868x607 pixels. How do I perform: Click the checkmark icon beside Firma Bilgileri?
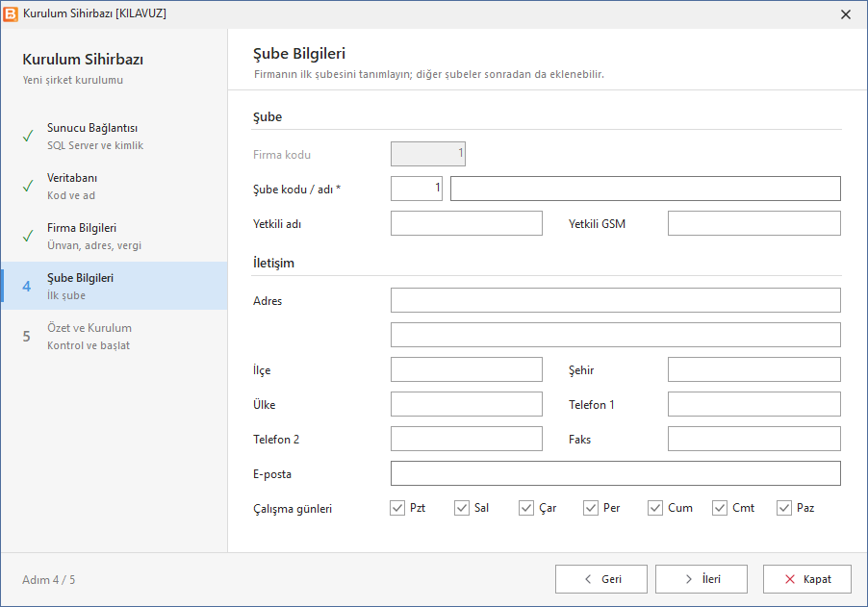(28, 237)
